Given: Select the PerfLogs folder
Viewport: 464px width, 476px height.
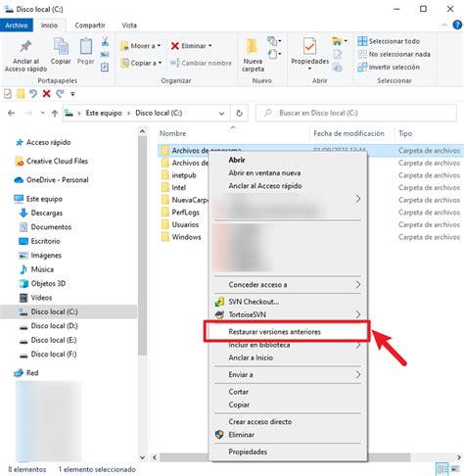Looking at the screenshot, I should 185,213.
